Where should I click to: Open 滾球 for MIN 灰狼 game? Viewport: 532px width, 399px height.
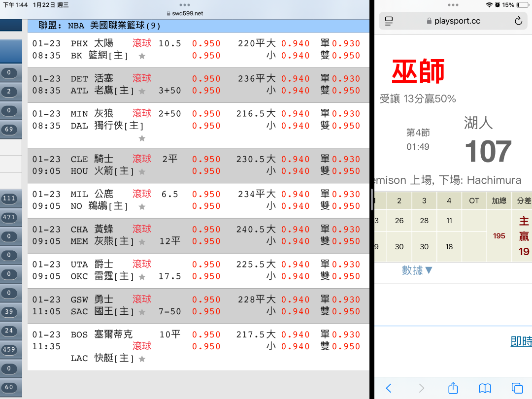(x=142, y=113)
